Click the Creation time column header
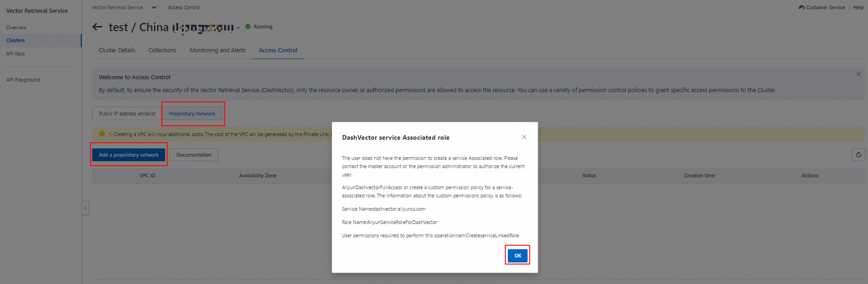868x284 pixels. click(x=700, y=175)
